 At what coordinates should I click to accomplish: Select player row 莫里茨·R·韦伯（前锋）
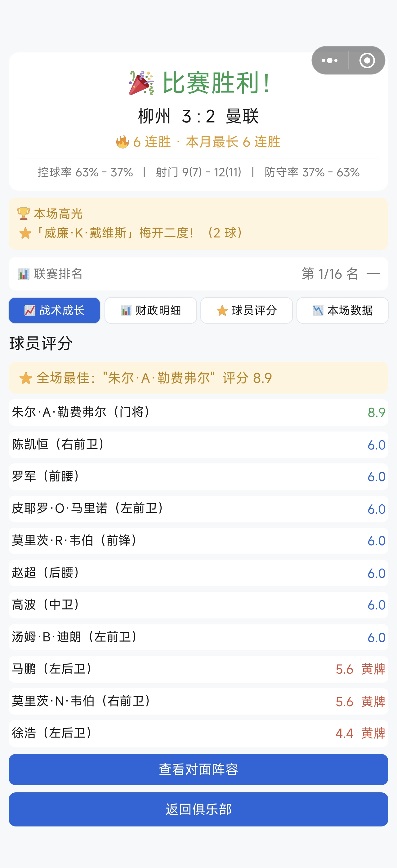[x=198, y=541]
